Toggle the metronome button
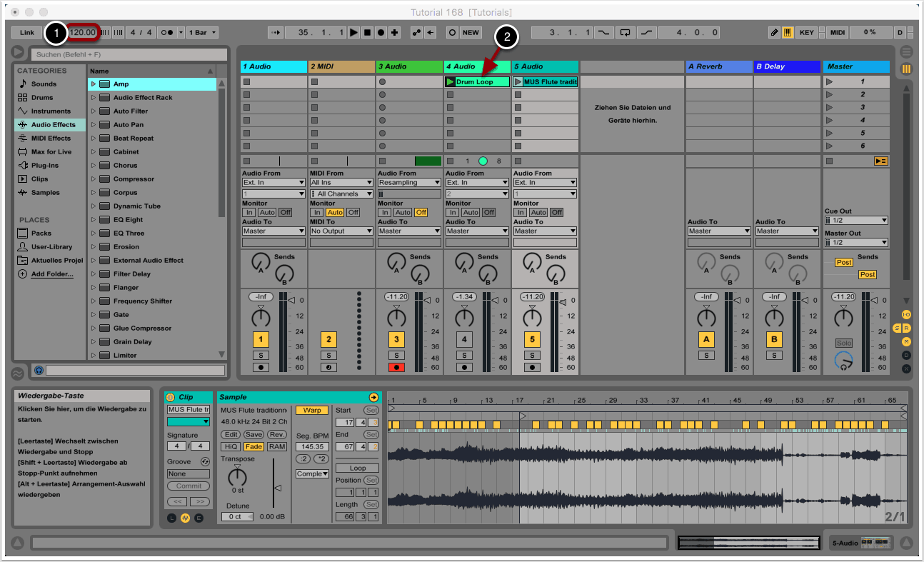This screenshot has height=562, width=924. [168, 33]
